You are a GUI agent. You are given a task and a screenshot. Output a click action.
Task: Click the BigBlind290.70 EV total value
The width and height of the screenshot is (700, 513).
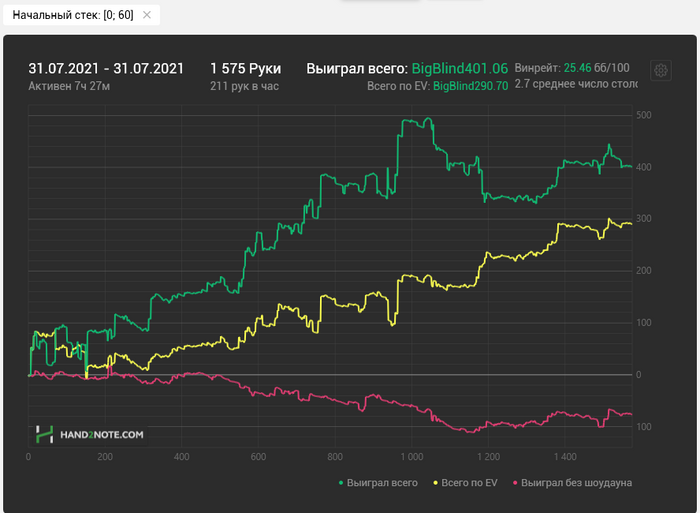(471, 87)
